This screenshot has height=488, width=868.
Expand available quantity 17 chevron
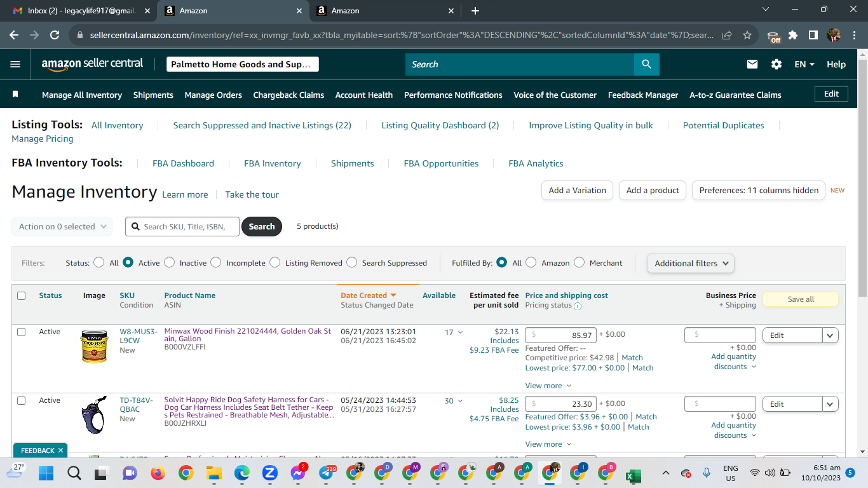tap(461, 332)
